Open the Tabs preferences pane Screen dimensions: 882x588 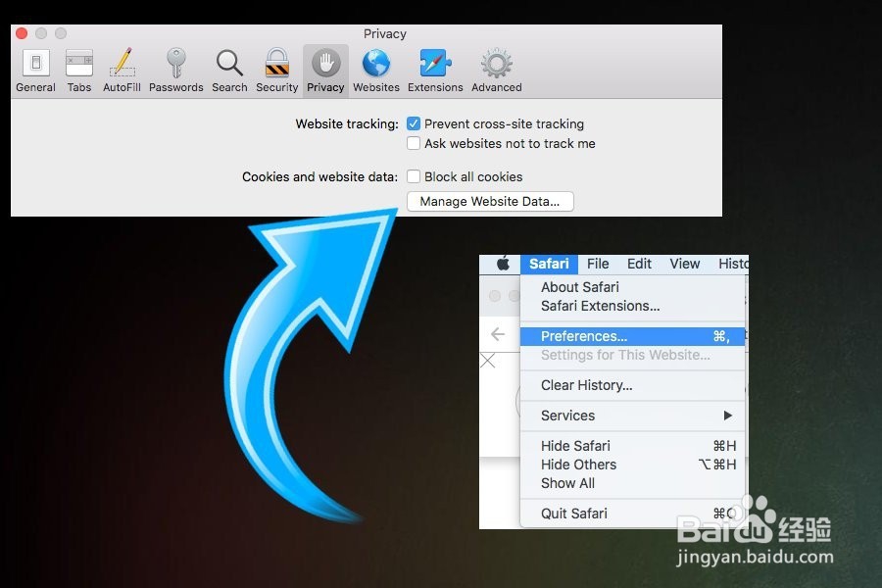78,71
